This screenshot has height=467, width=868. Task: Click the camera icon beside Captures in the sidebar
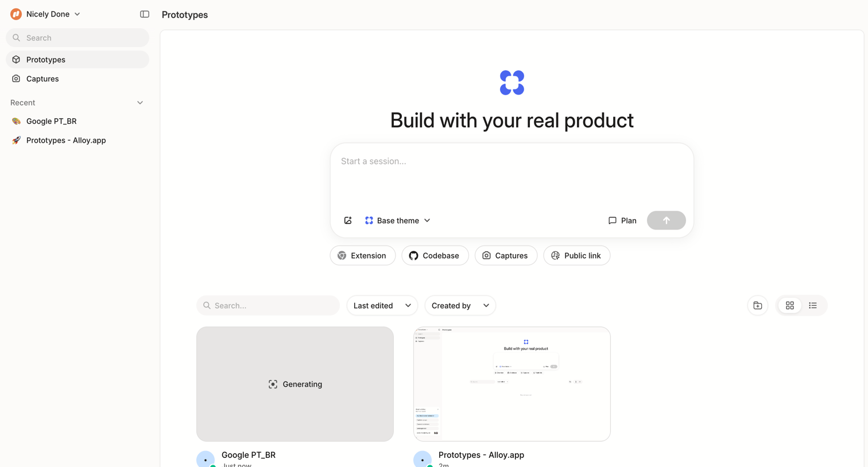tap(16, 79)
